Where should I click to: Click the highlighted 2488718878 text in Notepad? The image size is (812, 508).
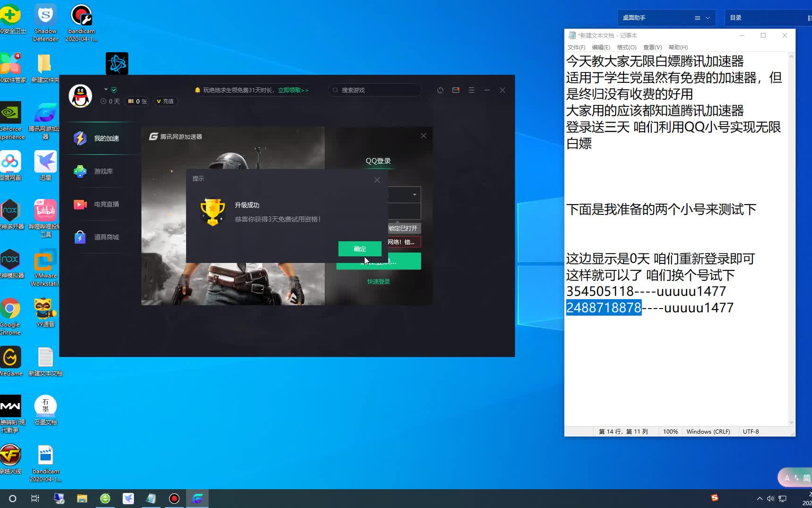click(x=604, y=308)
